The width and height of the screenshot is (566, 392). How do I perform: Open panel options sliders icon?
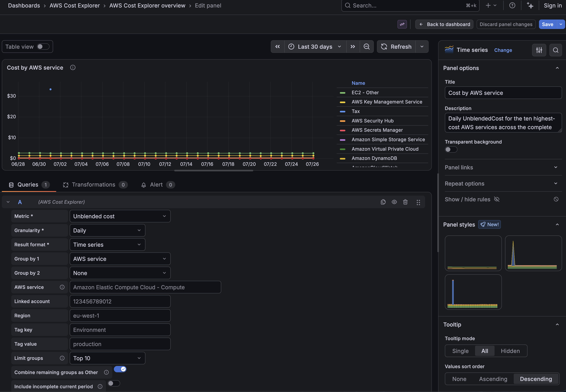tap(539, 50)
